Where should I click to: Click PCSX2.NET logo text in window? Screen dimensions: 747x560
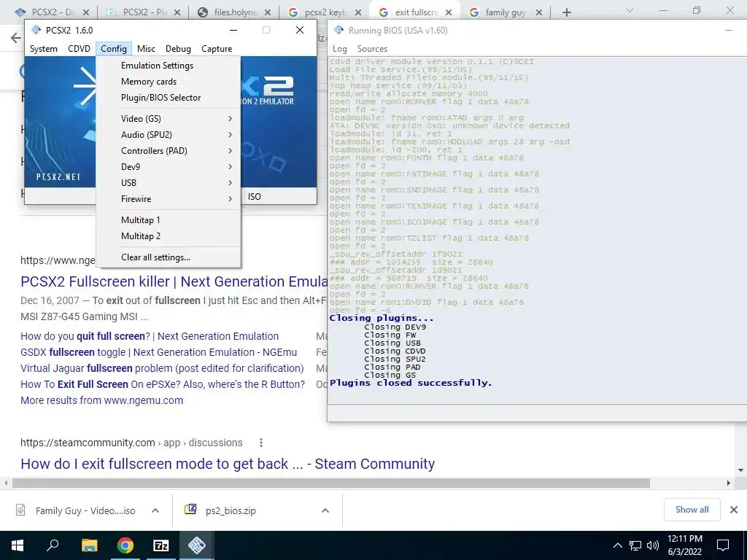[58, 176]
